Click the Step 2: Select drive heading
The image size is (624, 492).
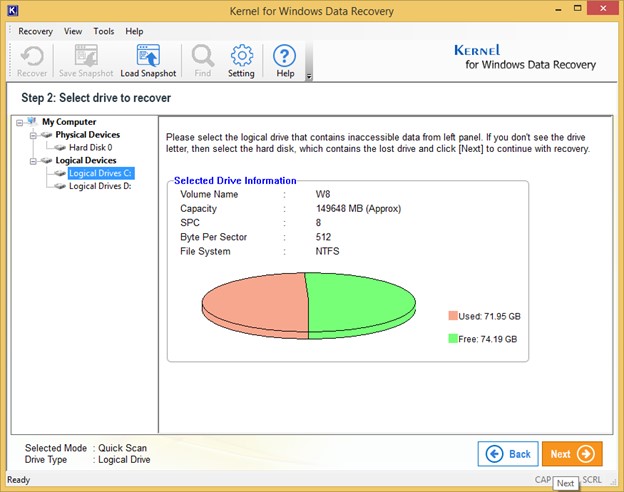click(96, 98)
